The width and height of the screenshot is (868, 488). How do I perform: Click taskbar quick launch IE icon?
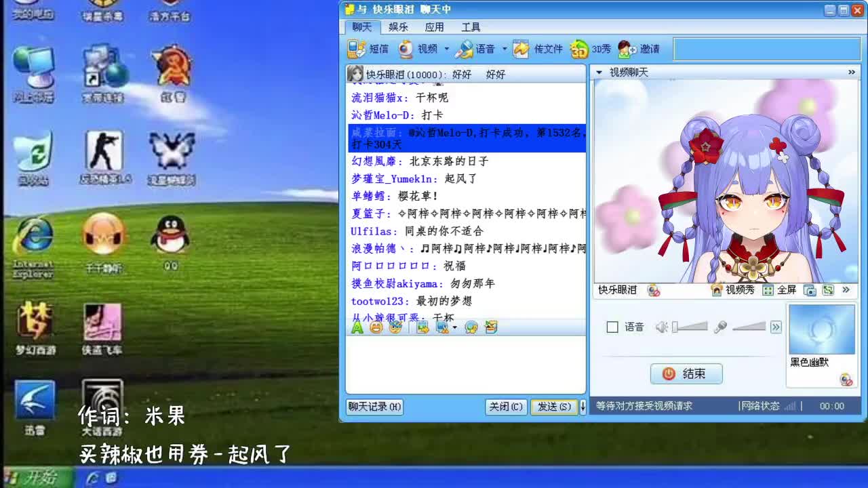[93, 478]
